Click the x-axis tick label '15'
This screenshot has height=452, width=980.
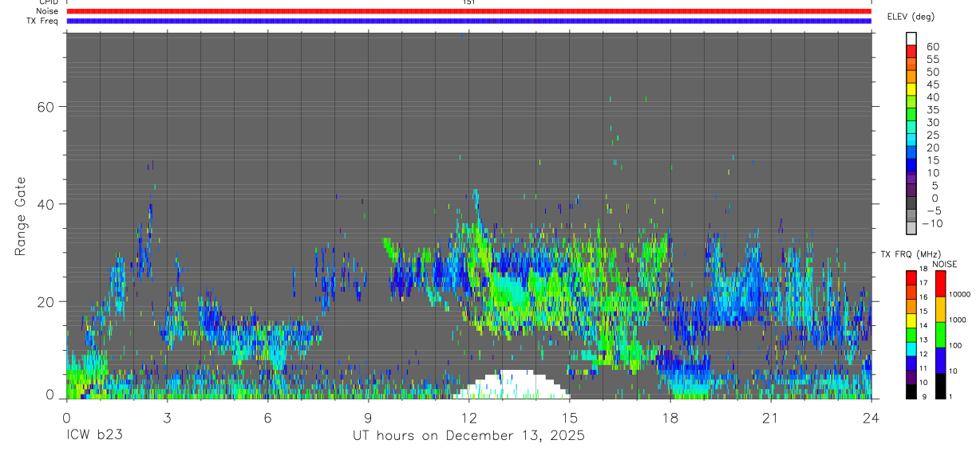[x=569, y=418]
